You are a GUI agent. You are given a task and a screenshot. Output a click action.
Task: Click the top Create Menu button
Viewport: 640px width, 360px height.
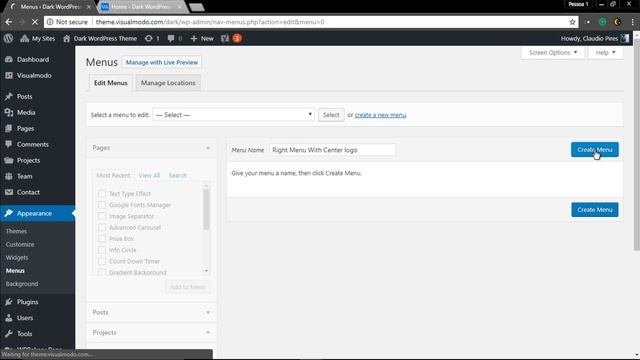(x=595, y=150)
